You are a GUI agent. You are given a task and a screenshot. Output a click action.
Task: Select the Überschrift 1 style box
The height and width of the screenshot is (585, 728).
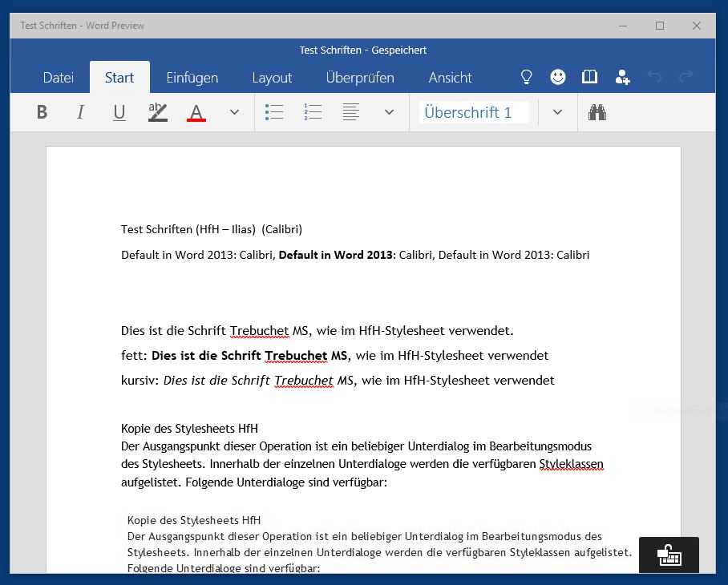[x=473, y=112]
